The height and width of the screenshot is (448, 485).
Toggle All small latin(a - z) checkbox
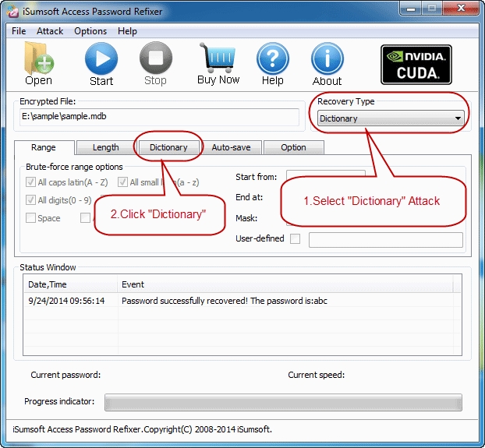pyautogui.click(x=122, y=182)
